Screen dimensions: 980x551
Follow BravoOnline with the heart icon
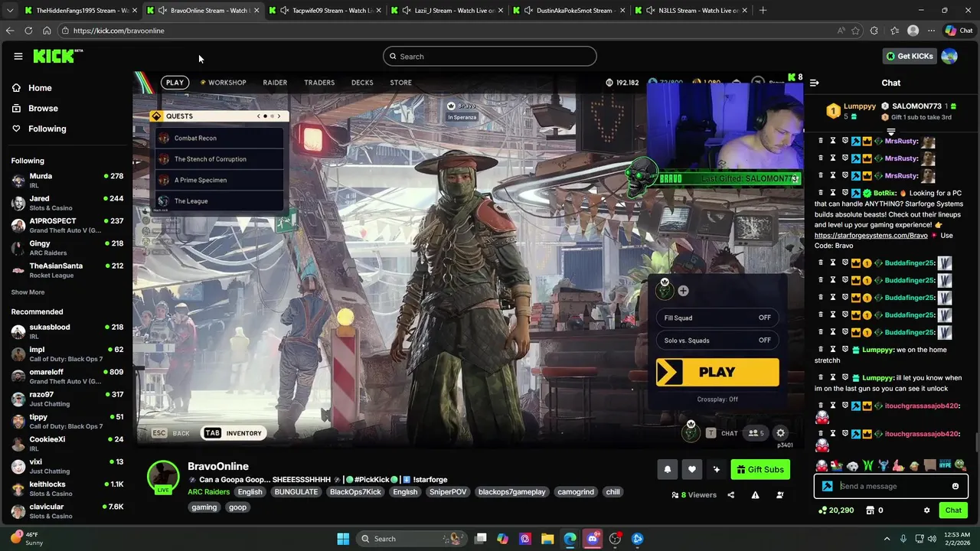click(x=692, y=470)
